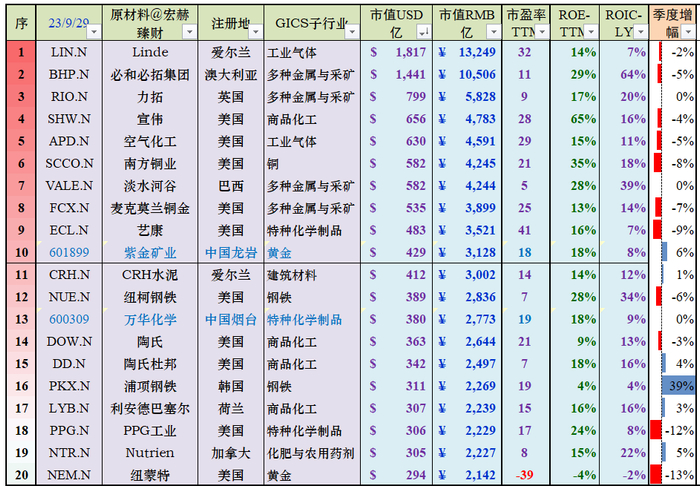Viewport: 700px width, 486px height.
Task: Click the -12% quarterly change cell
Action: pos(673,431)
